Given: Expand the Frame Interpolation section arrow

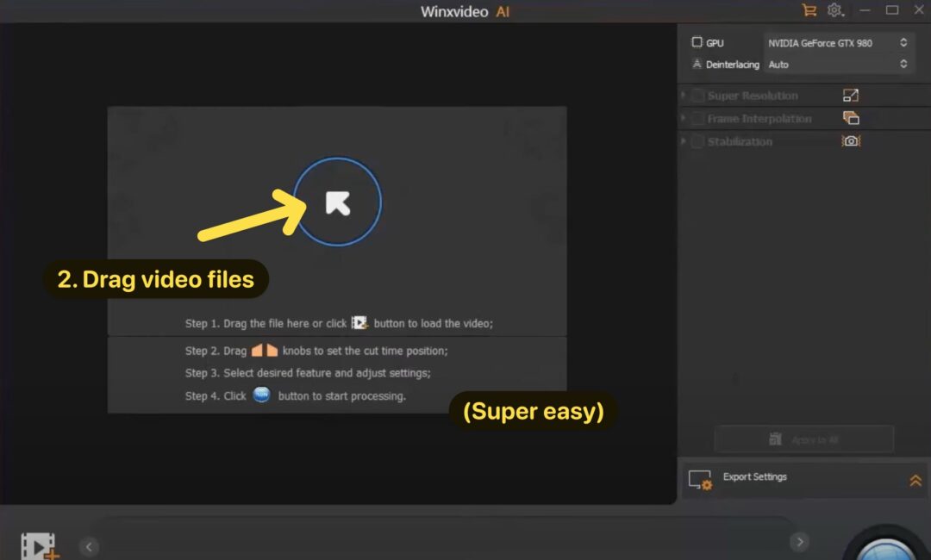Looking at the screenshot, I should (684, 118).
